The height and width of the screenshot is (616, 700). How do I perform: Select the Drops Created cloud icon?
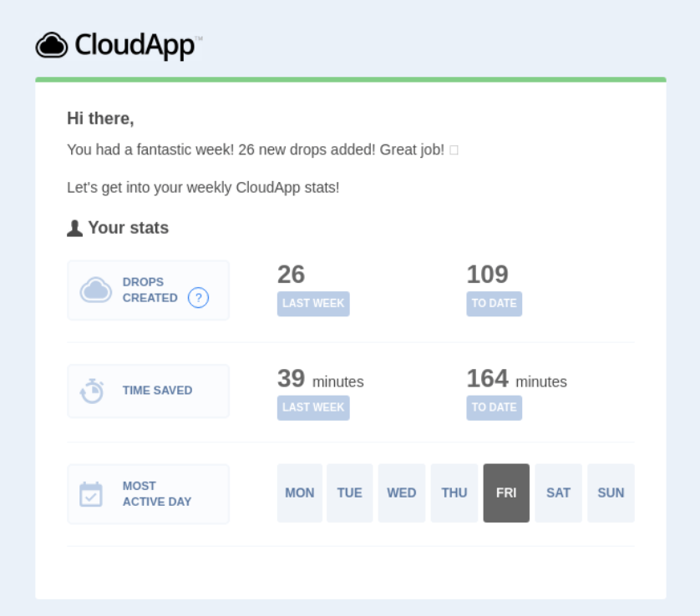[95, 289]
